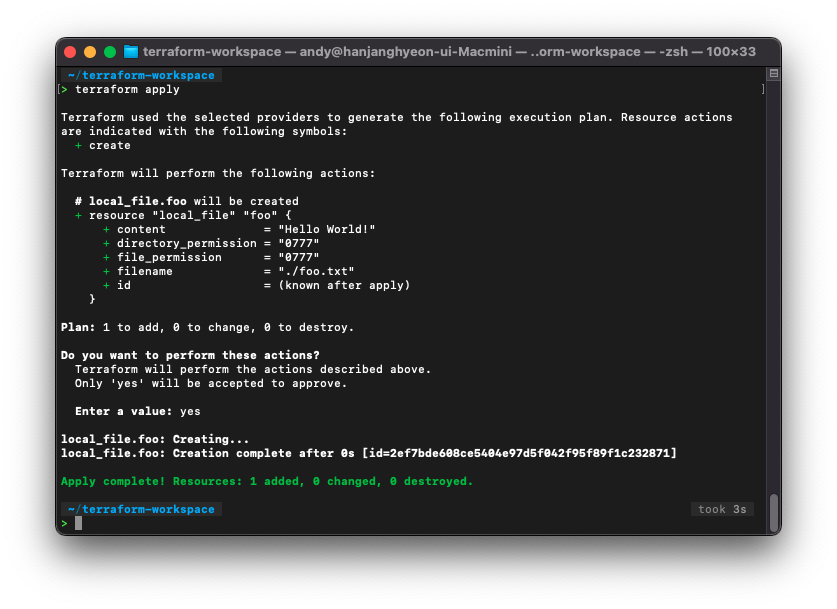This screenshot has width=837, height=609.
Task: Click 'Terraform used the selected providers' line
Action: tap(397, 117)
